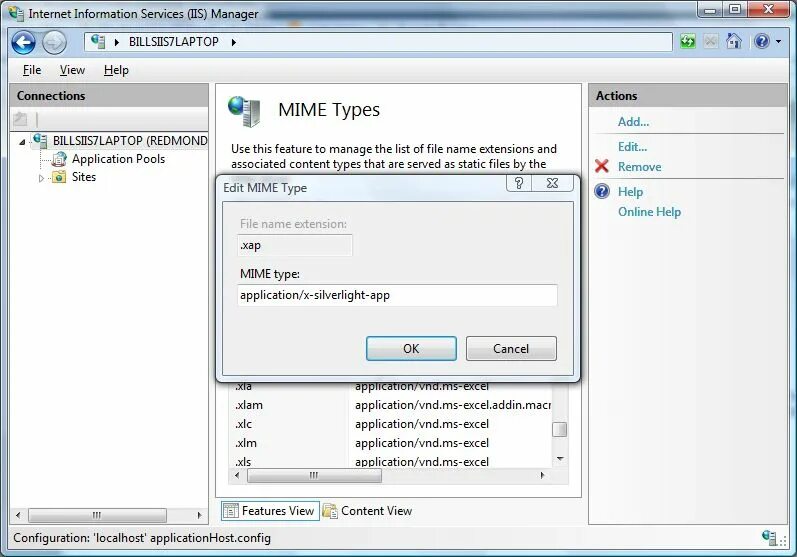The height and width of the screenshot is (557, 797).
Task: Open the File menu
Action: [32, 70]
